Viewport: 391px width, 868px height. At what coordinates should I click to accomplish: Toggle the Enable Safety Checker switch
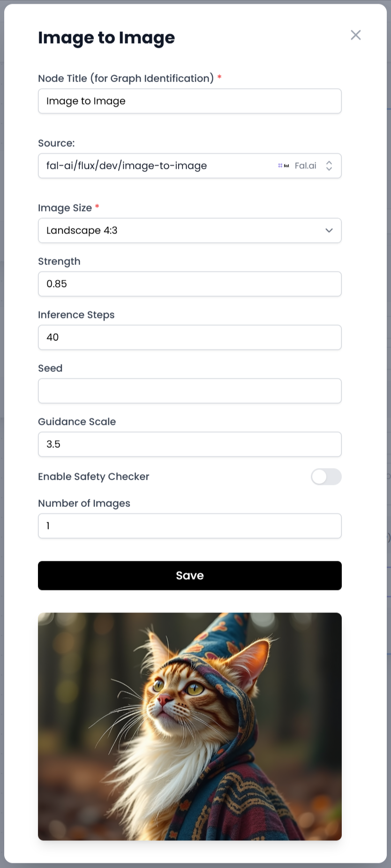pos(326,477)
